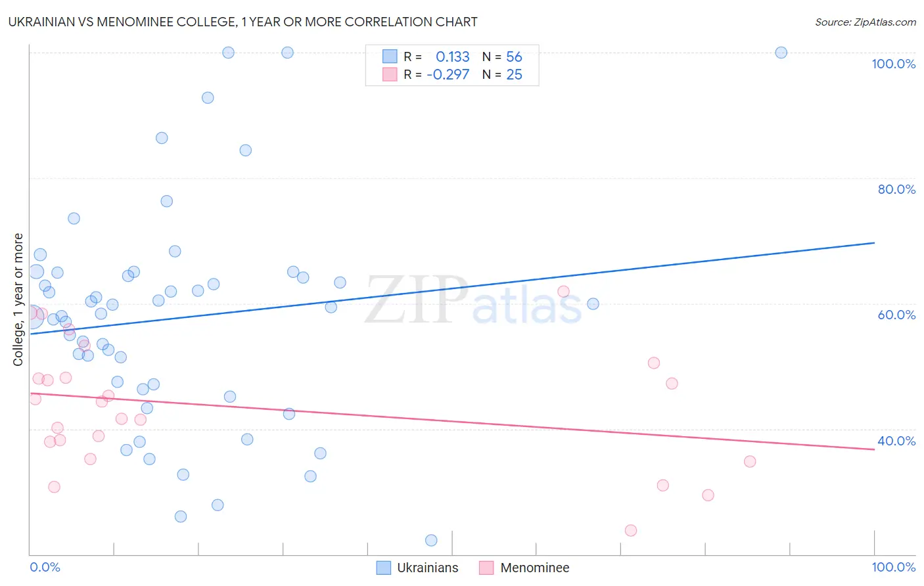924x586 pixels.
Task: Click the 40.0% y-axis label
Action: (896, 441)
